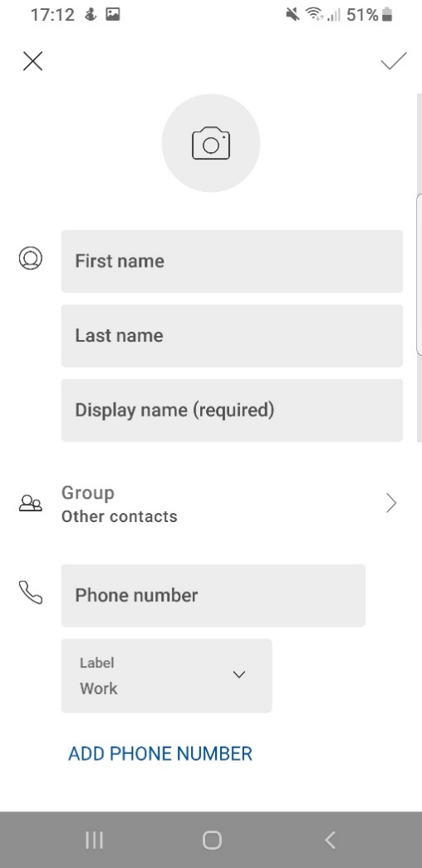Tap the person icon beside First name

(x=31, y=259)
